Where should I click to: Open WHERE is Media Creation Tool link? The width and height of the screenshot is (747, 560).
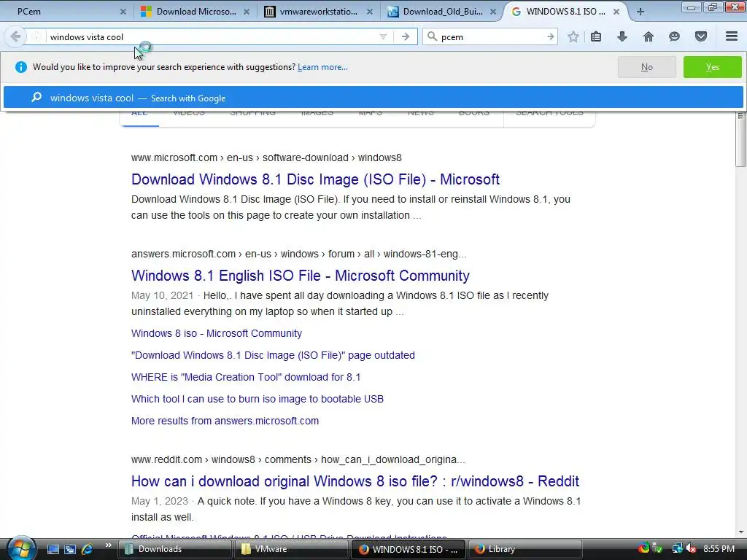246,377
